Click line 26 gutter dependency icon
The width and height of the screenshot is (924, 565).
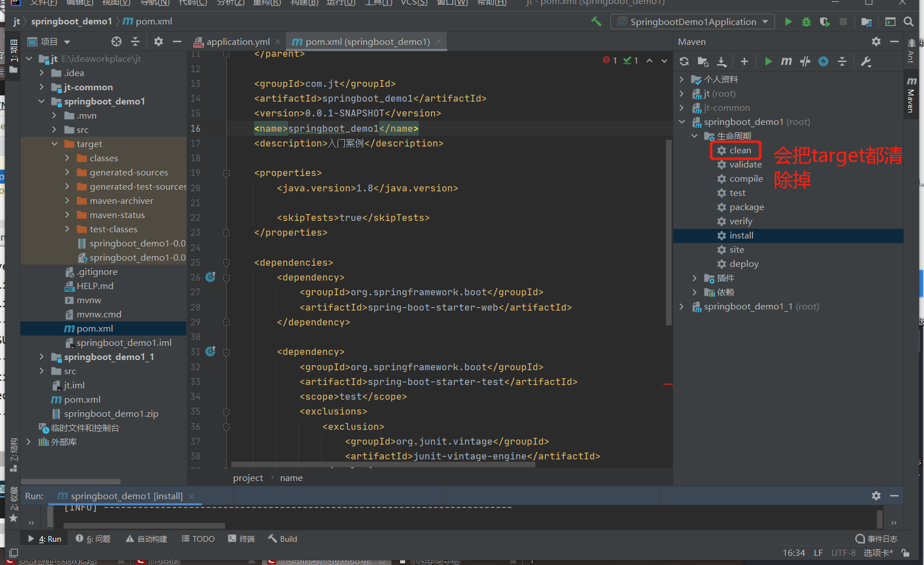(x=210, y=277)
